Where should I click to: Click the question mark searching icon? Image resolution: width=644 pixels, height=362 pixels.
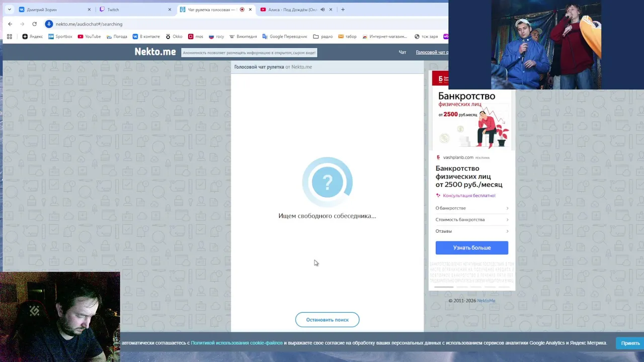coord(328,182)
